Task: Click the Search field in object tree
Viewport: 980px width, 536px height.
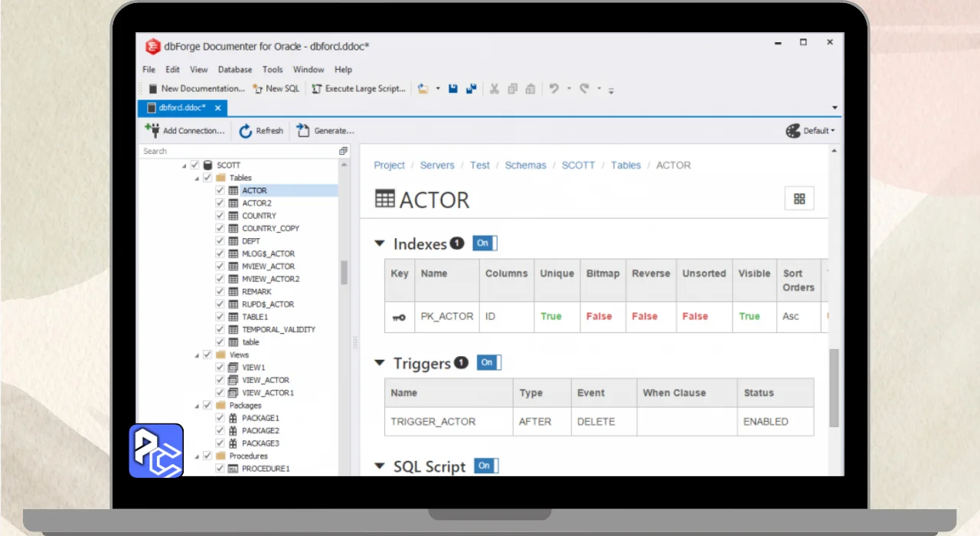Action: pyautogui.click(x=237, y=152)
